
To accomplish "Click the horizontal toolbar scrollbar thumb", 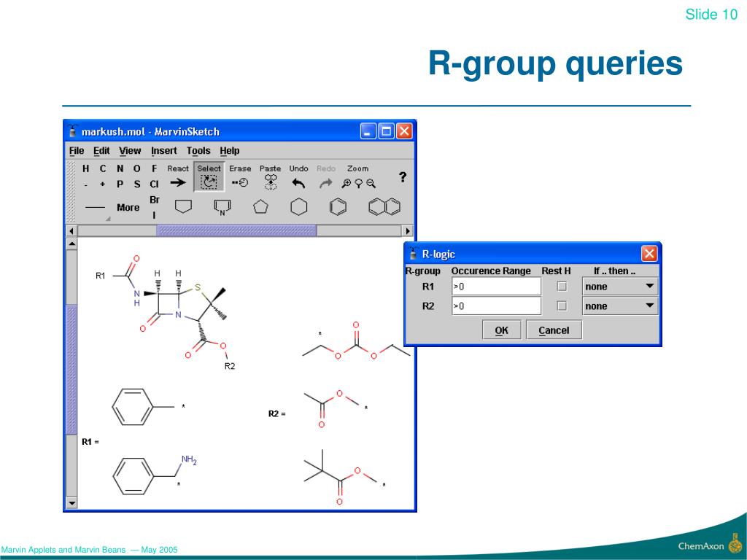I will point(237,231).
